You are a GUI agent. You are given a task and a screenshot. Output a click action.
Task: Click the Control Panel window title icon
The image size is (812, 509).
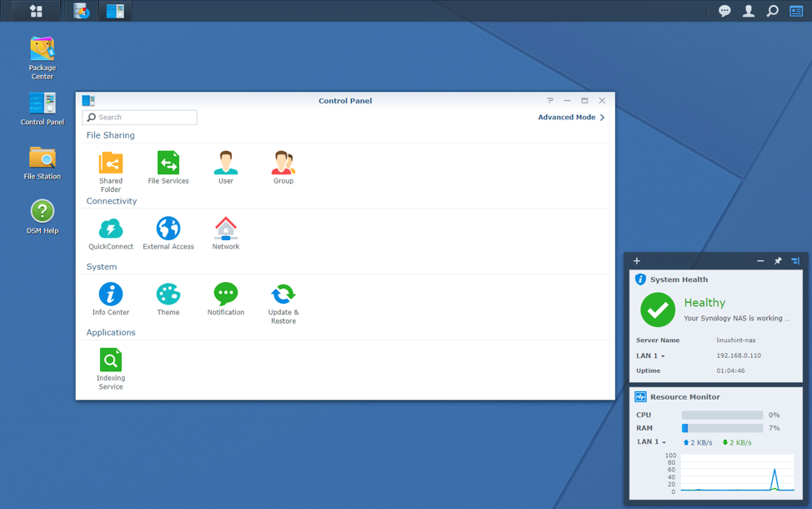click(88, 101)
